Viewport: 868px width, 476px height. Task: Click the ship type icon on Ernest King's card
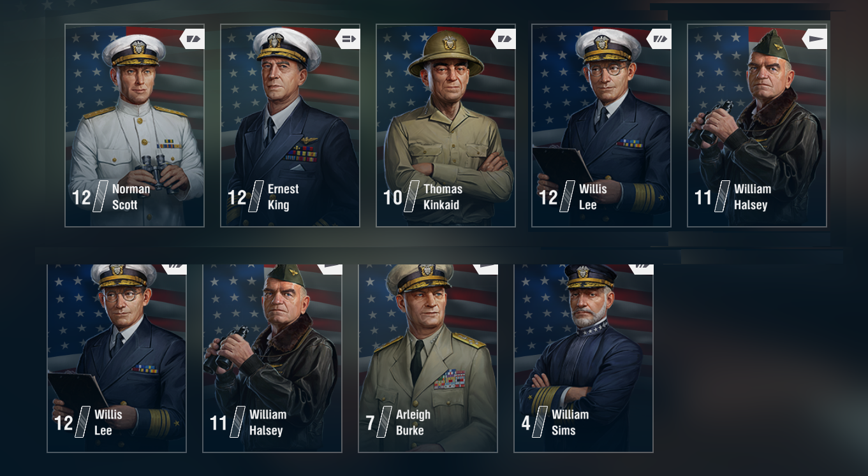point(348,39)
